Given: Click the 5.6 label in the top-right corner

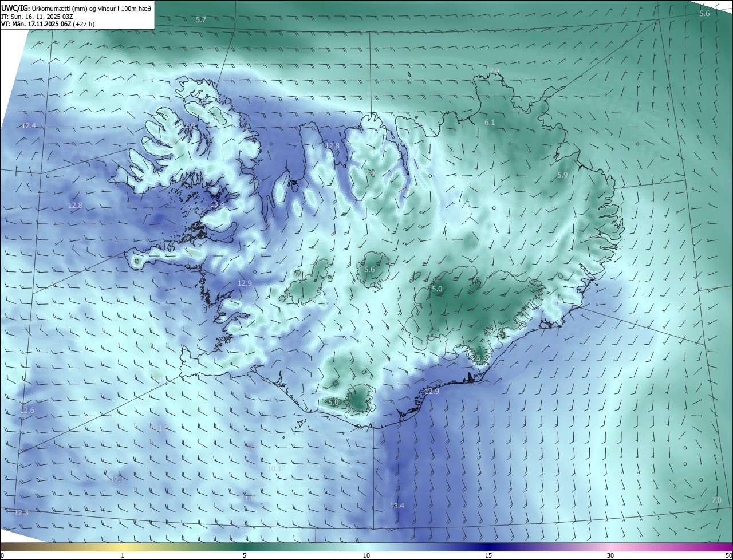Looking at the screenshot, I should [x=704, y=13].
